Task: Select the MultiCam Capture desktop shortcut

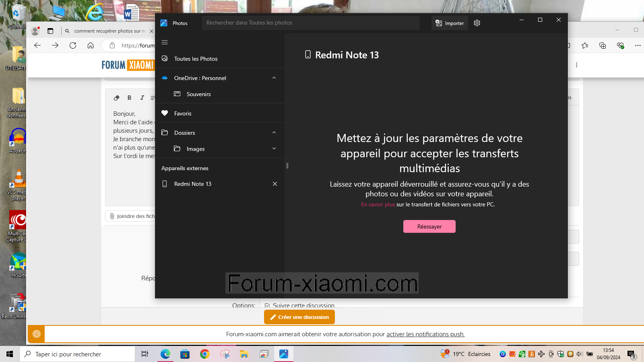Action: [x=17, y=226]
